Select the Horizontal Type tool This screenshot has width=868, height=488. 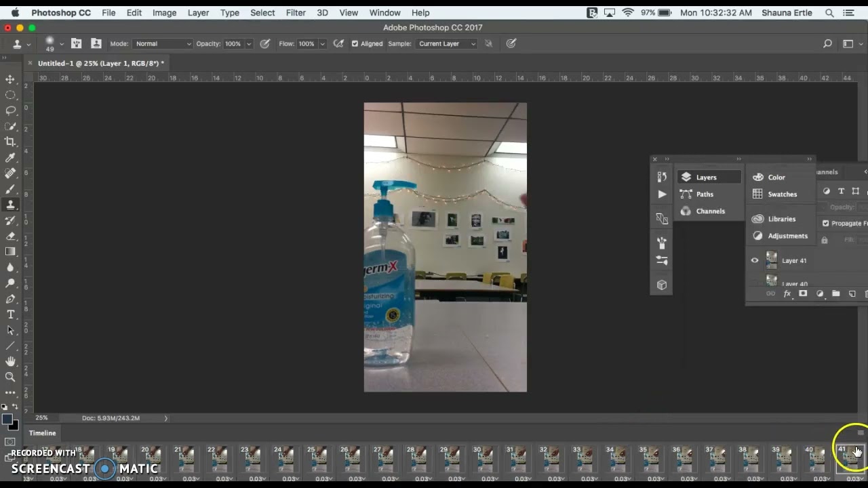(10, 314)
